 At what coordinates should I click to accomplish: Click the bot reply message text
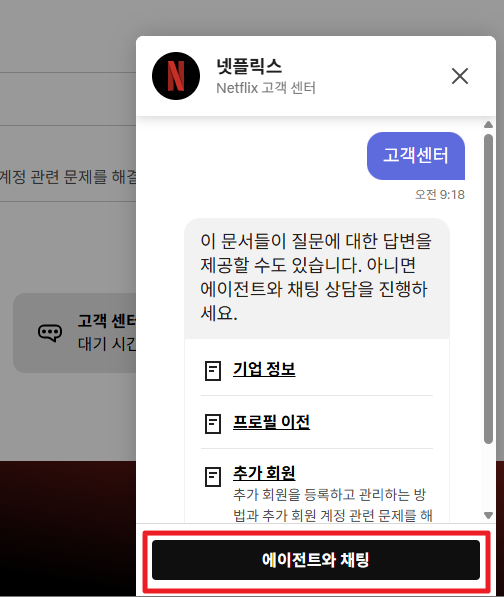click(316, 277)
